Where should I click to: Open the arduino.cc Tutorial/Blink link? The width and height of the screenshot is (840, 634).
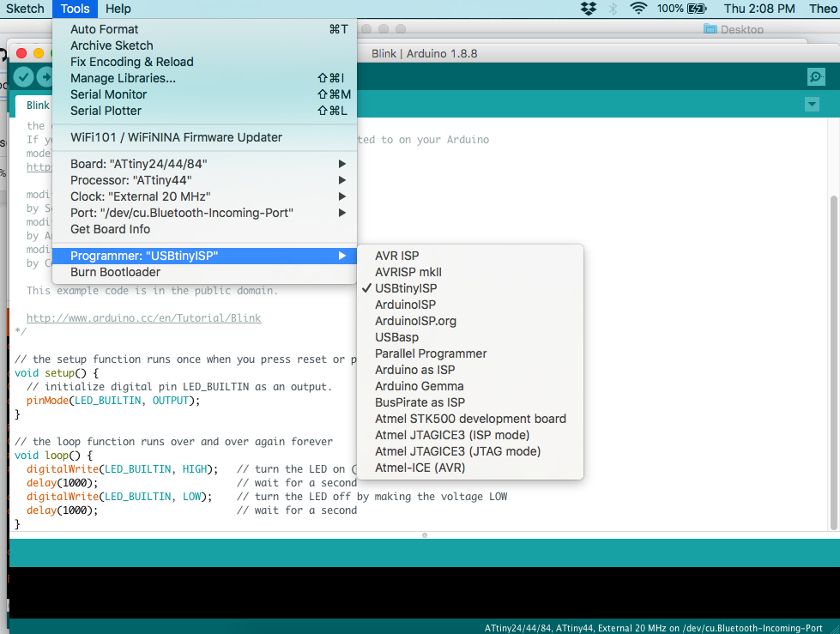[143, 318]
